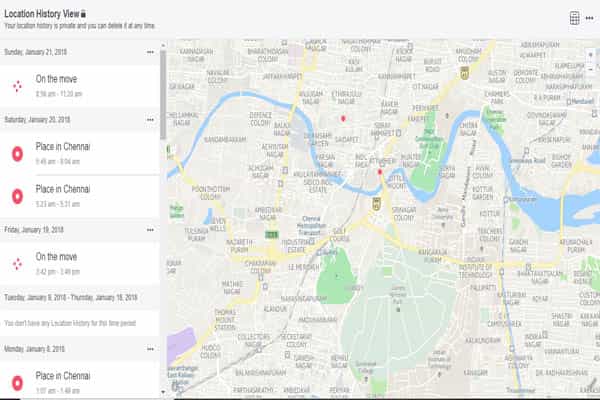The height and width of the screenshot is (400, 600).
Task: Click the Tuesday, January 9 - Thursday, January 18 header
Action: pyautogui.click(x=70, y=297)
